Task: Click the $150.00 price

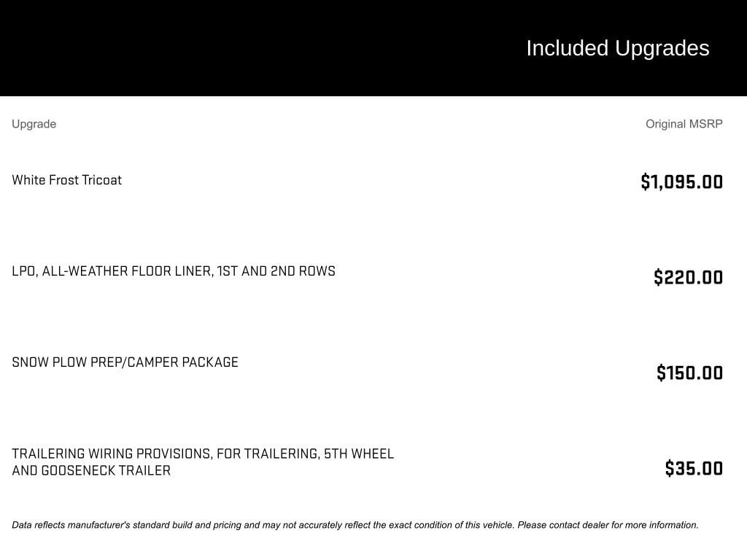Action: (689, 373)
